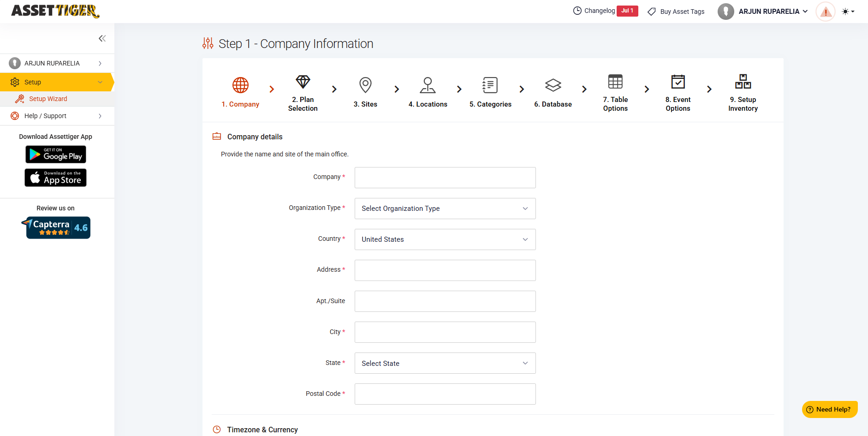Open the Organization Type dropdown
The width and height of the screenshot is (868, 436).
[445, 209]
